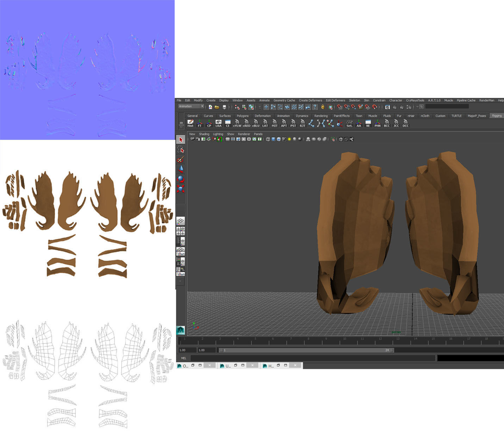This screenshot has height=448, width=504.
Task: Click the RJT shelf button
Action: 303,123
